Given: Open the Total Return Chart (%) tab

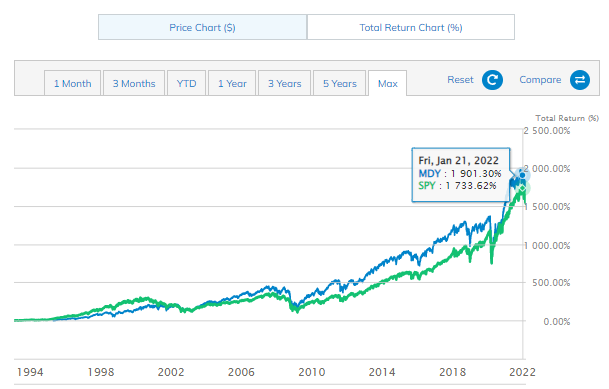Looking at the screenshot, I should (x=411, y=27).
